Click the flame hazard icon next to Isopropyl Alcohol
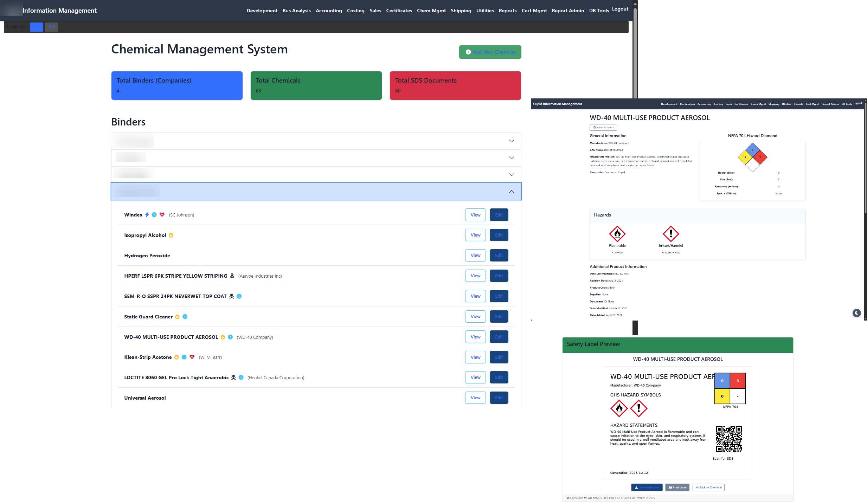867x504 pixels. pyautogui.click(x=171, y=235)
